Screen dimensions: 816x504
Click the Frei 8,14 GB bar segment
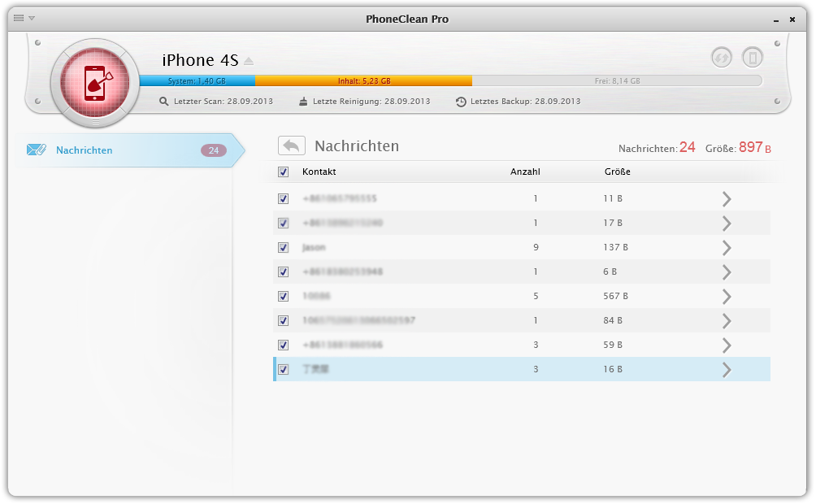617,81
